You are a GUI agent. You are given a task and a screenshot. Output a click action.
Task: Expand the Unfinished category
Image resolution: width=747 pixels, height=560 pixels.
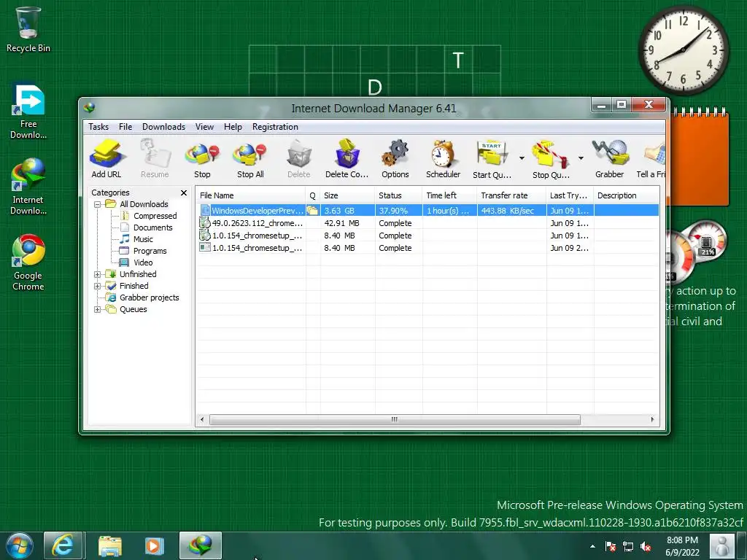coord(97,274)
